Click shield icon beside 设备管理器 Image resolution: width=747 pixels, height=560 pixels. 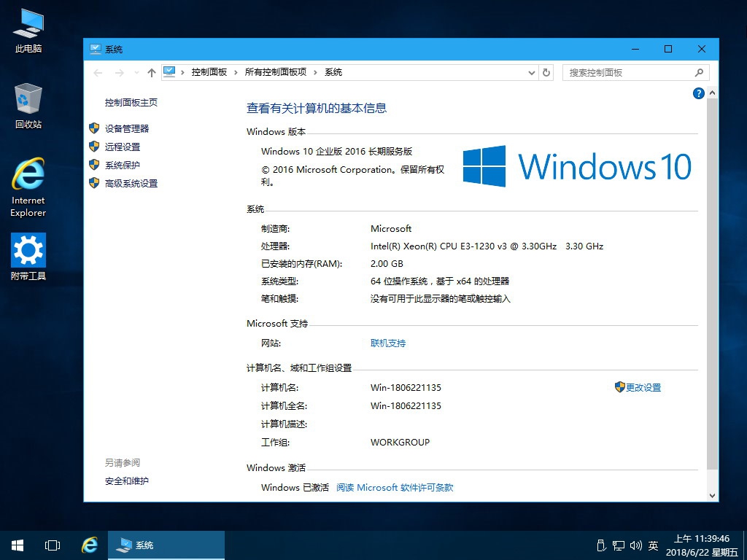(94, 128)
